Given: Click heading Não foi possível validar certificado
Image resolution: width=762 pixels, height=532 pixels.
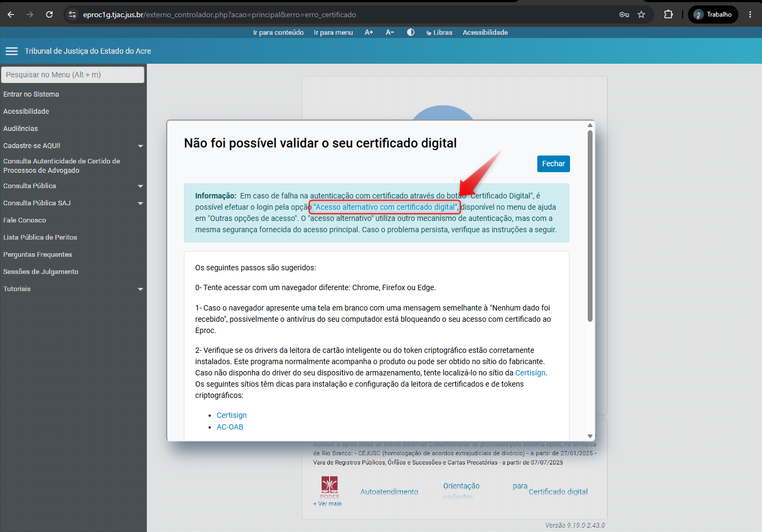Looking at the screenshot, I should (x=320, y=143).
